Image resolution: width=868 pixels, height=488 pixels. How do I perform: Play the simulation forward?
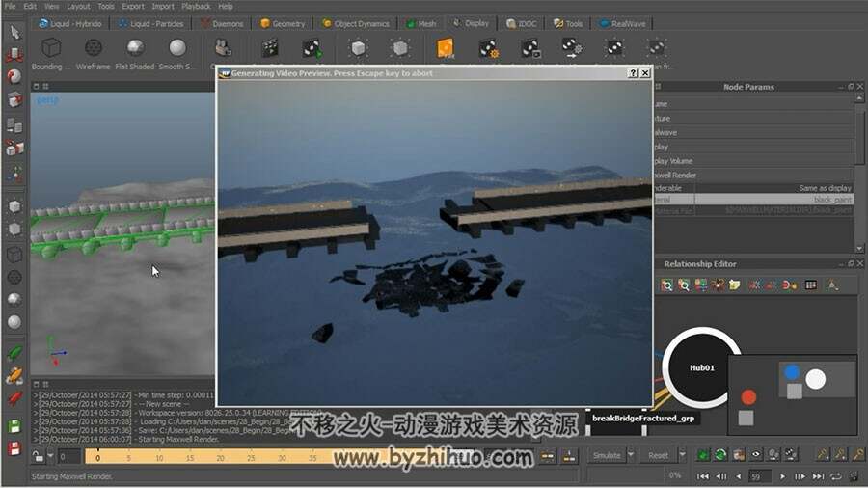[x=782, y=476]
